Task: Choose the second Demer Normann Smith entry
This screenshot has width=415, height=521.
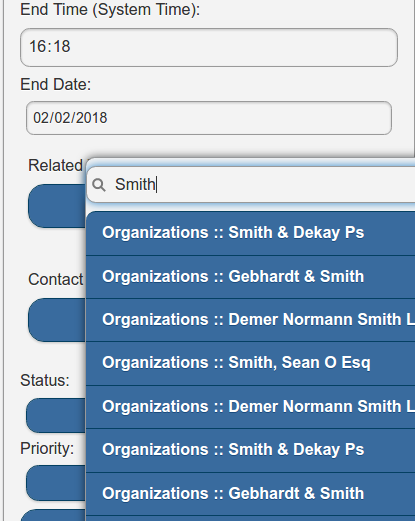Action: tap(250, 407)
